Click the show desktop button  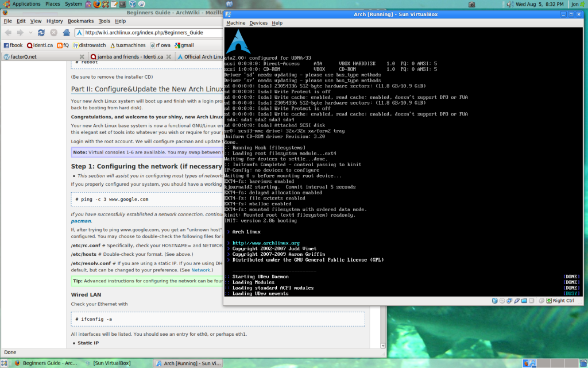pyautogui.click(x=5, y=363)
